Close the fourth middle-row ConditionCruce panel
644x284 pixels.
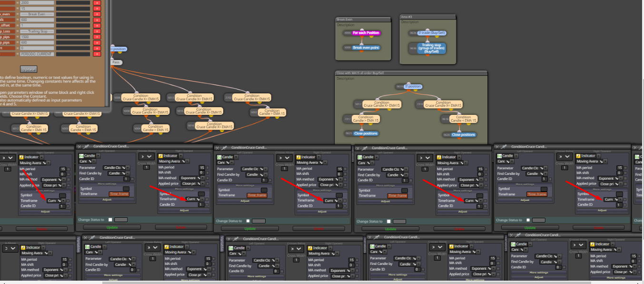point(498,147)
